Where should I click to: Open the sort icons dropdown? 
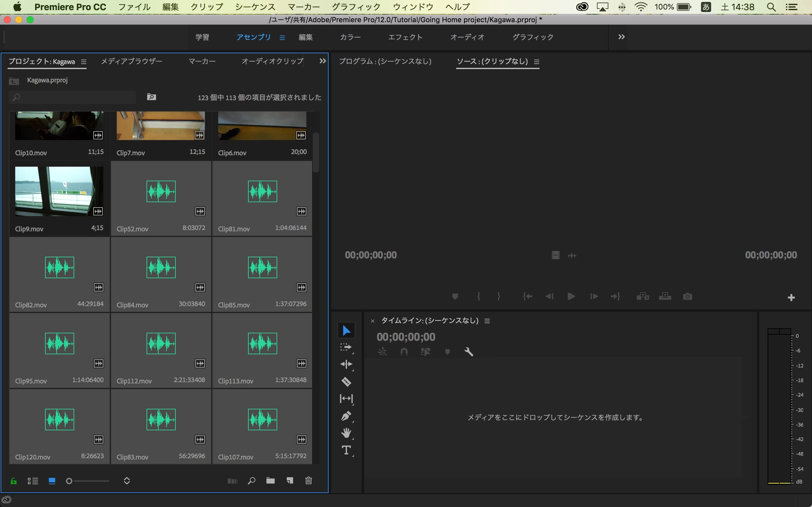click(x=127, y=481)
